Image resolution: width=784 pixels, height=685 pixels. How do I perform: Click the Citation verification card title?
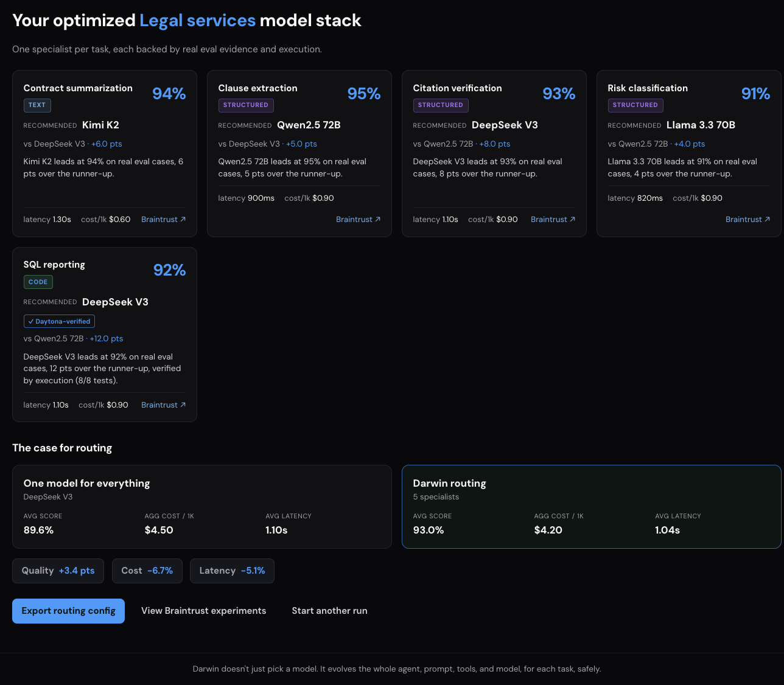[x=458, y=88]
